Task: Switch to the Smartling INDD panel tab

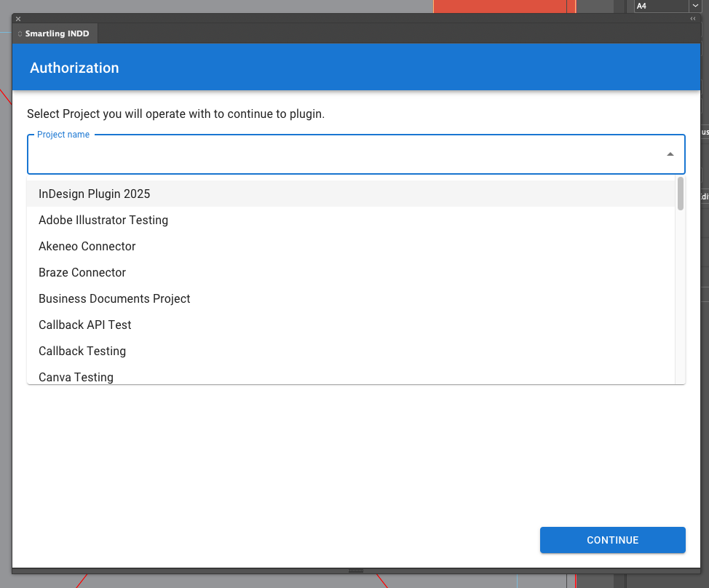Action: point(55,33)
